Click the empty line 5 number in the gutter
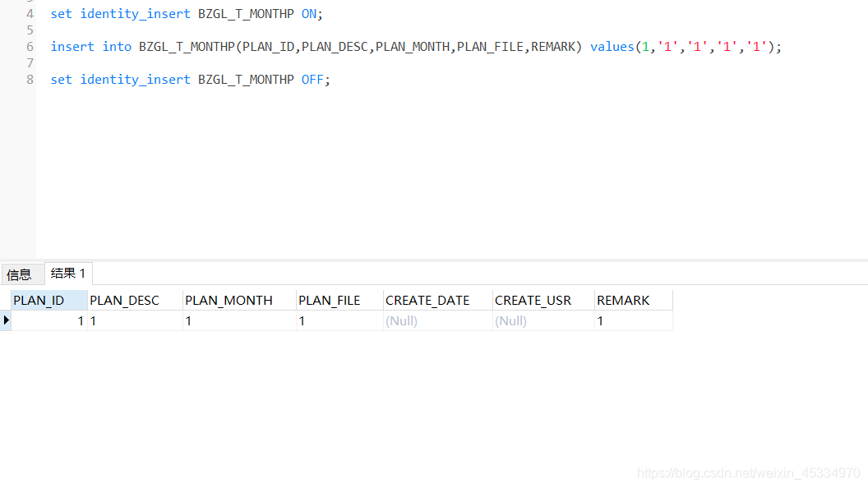868x488 pixels. click(30, 30)
